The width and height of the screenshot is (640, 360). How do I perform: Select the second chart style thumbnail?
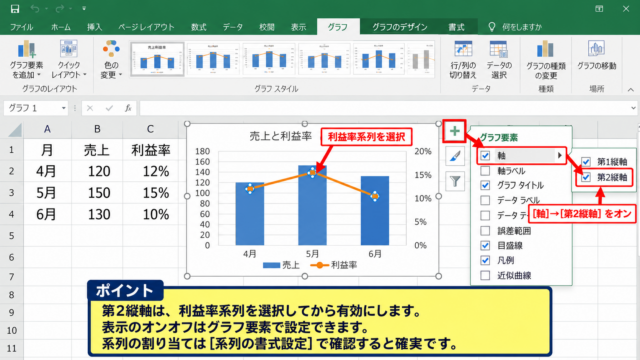click(x=213, y=60)
